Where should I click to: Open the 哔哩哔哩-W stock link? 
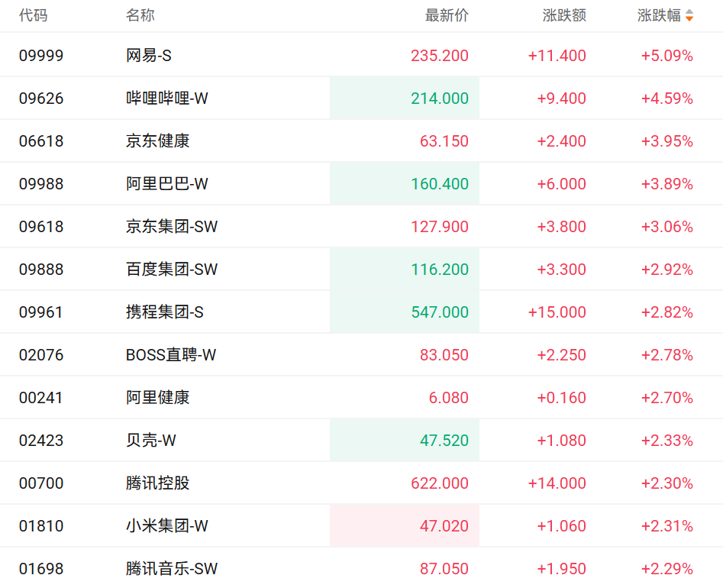166,99
